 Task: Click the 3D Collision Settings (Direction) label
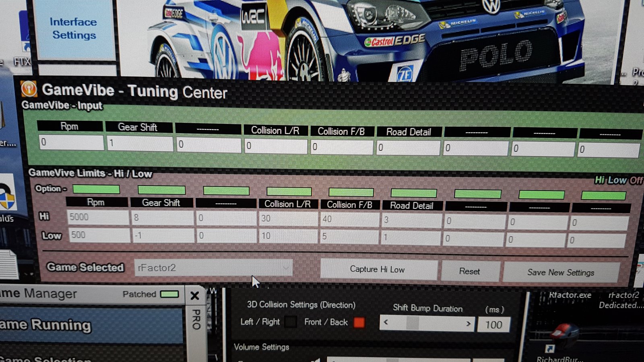[x=301, y=304]
